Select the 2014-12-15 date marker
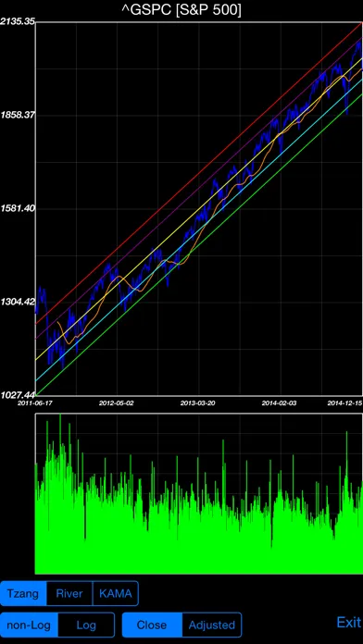 pos(344,403)
